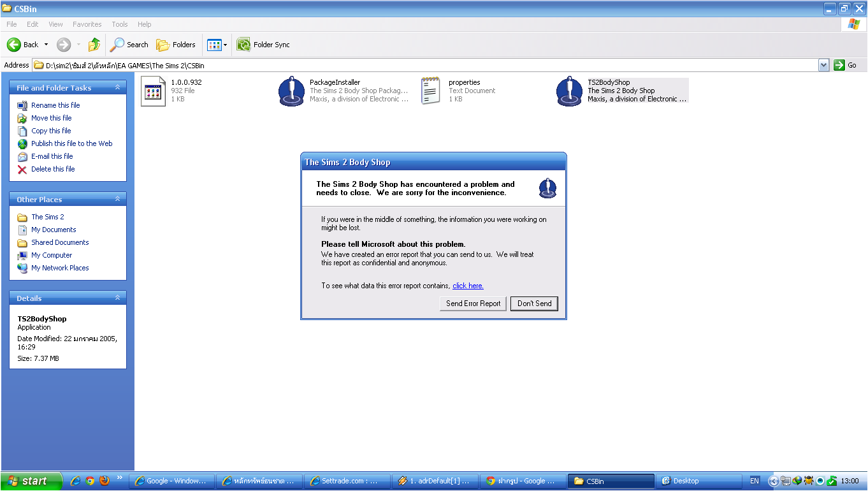This screenshot has height=491, width=868.
Task: Click the network connection tray icon
Action: [786, 481]
